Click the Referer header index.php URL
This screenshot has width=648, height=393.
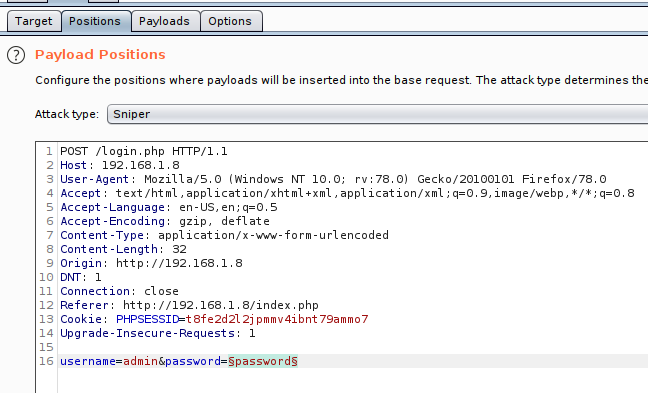[221, 305]
